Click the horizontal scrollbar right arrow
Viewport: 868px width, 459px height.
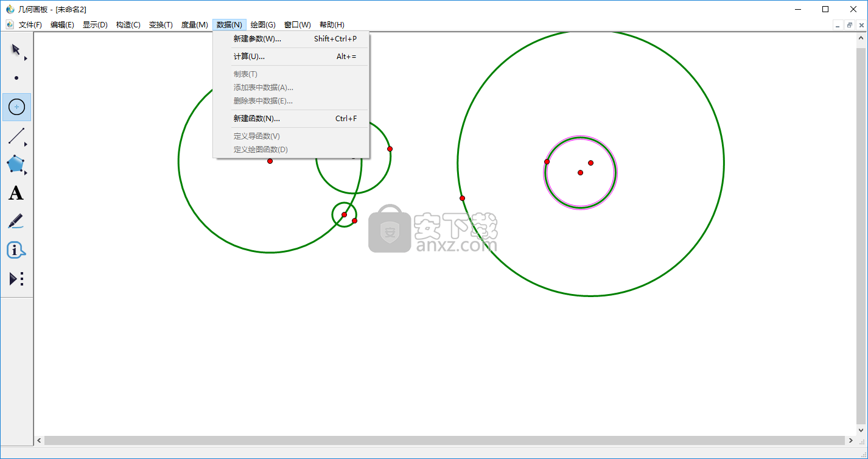point(850,440)
